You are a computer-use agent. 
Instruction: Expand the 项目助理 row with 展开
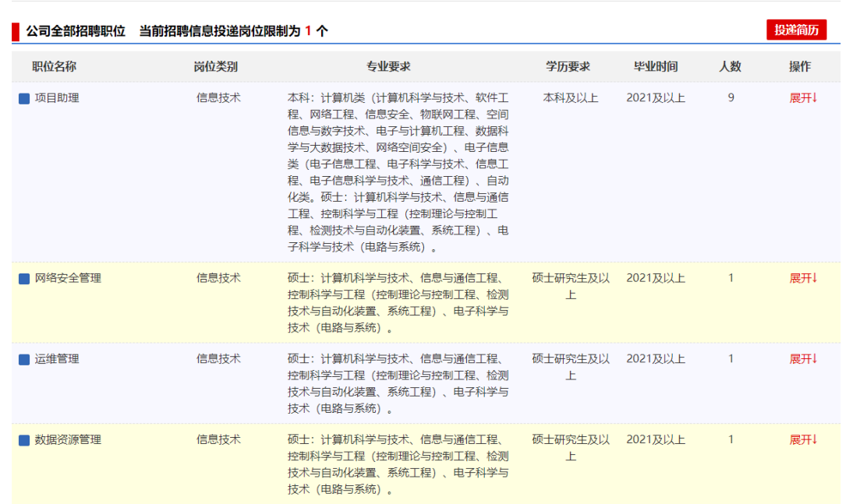(x=803, y=98)
